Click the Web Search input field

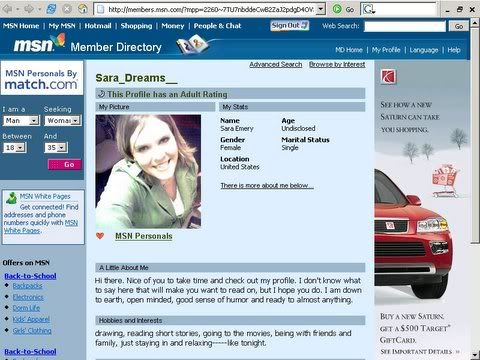(x=405, y=26)
